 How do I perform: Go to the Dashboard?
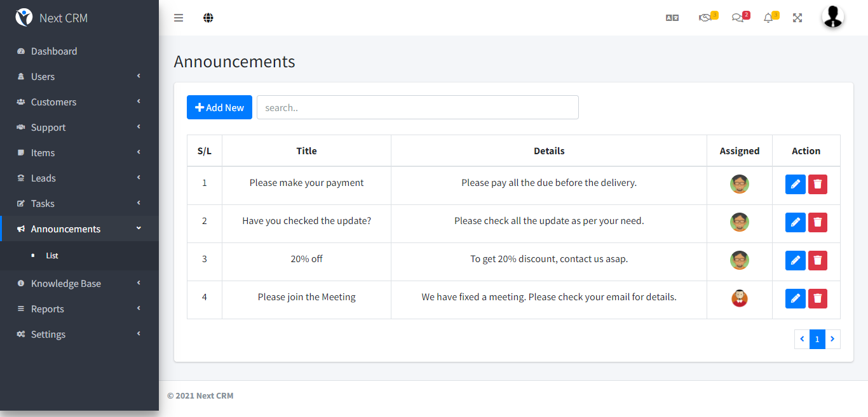tap(54, 51)
